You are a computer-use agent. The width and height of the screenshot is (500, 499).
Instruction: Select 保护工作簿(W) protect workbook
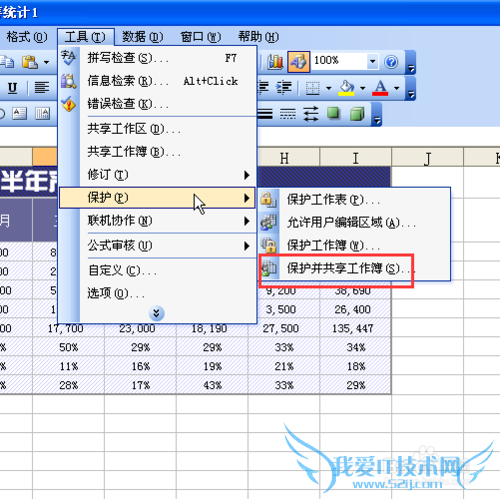tap(354, 245)
